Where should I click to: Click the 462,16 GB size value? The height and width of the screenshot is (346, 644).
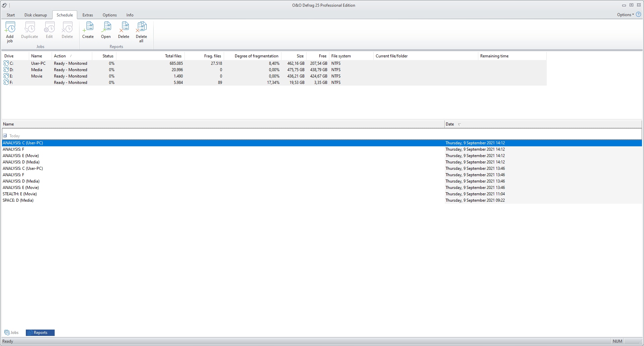pyautogui.click(x=296, y=63)
